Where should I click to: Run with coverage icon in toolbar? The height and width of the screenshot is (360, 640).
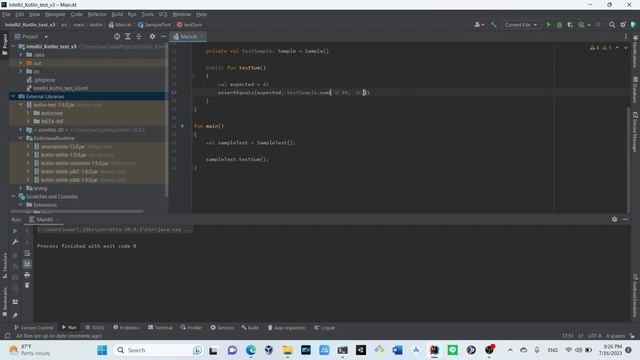click(570, 25)
